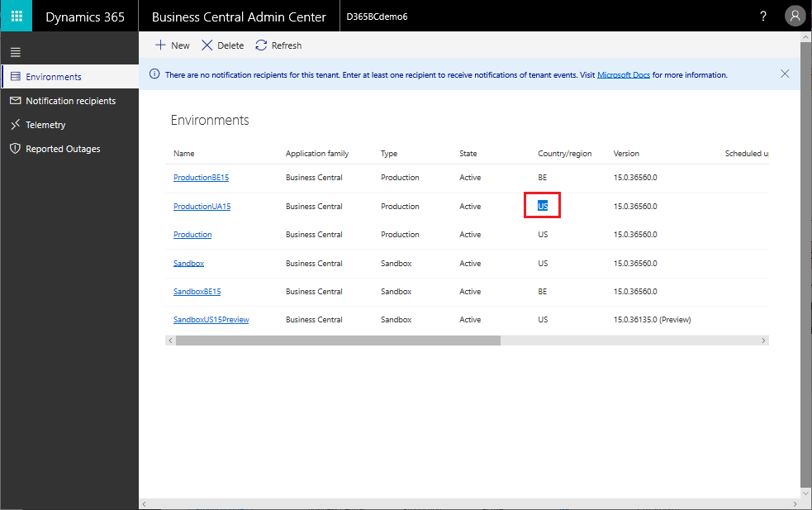Click the table's horizontal scrollbar right arrow

(763, 341)
